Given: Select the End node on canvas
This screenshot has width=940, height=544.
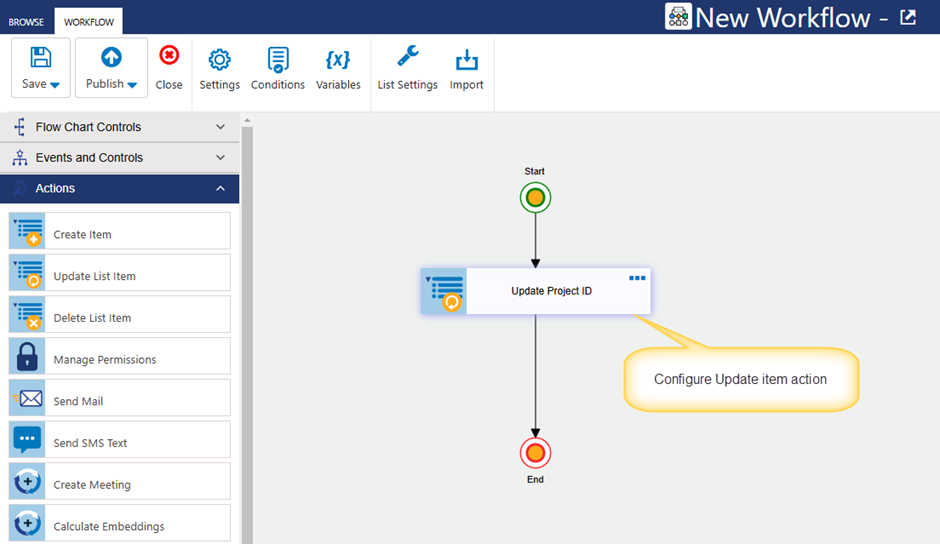Looking at the screenshot, I should pyautogui.click(x=535, y=453).
